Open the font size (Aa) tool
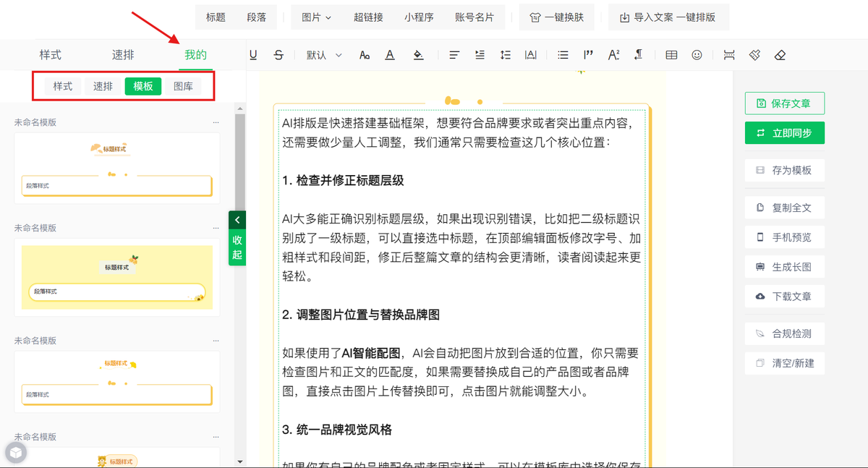Image resolution: width=868 pixels, height=468 pixels. pyautogui.click(x=365, y=55)
